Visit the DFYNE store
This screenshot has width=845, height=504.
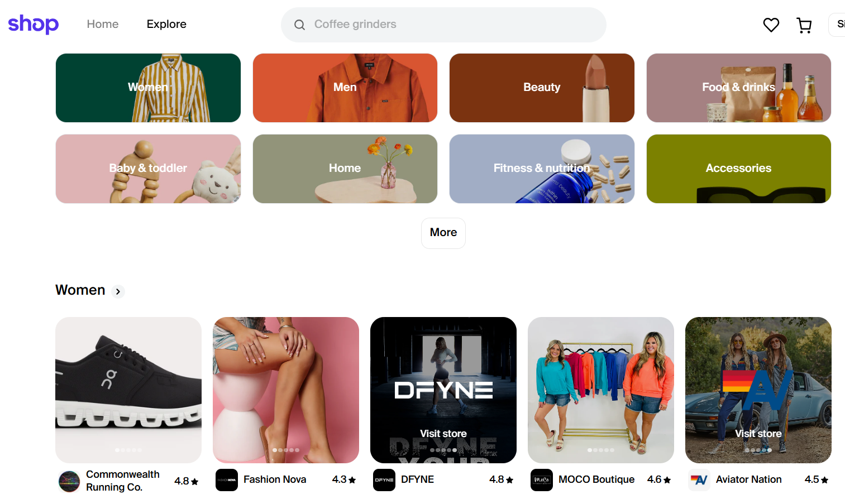[443, 433]
